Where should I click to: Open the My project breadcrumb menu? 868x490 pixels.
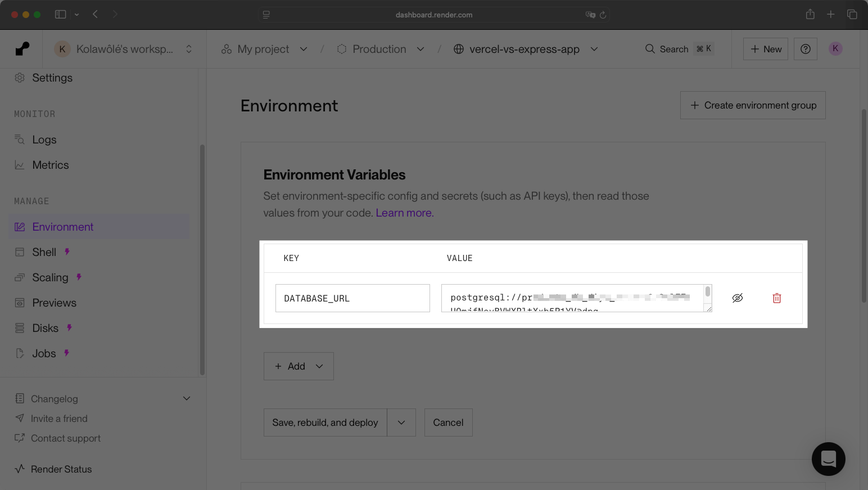coord(304,49)
